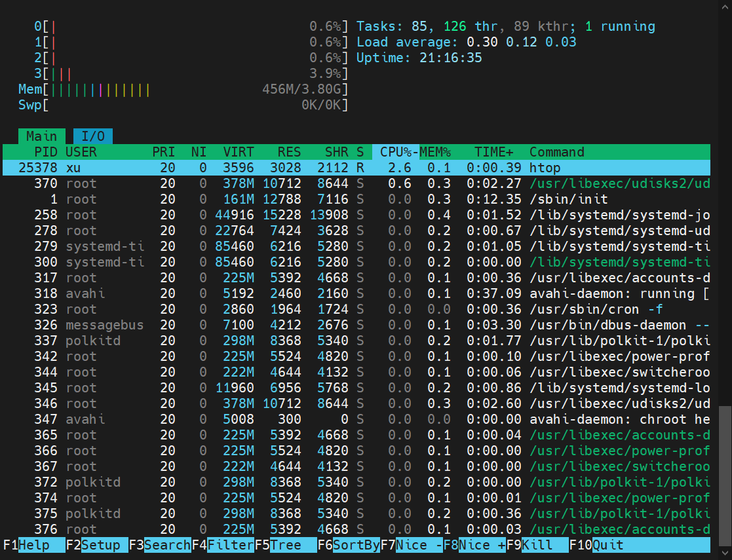This screenshot has height=560, width=732.
Task: Select PID 279 systemd-ti row
Action: pyautogui.click(x=356, y=246)
